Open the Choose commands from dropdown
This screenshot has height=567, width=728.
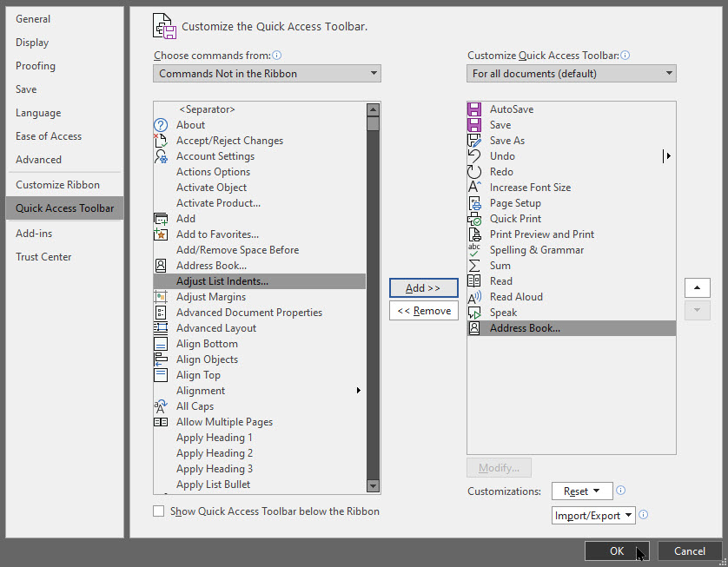pyautogui.click(x=267, y=74)
